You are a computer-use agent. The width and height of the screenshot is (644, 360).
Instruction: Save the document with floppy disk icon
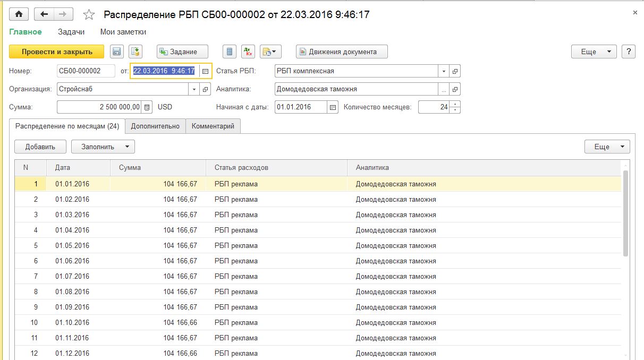[x=117, y=52]
